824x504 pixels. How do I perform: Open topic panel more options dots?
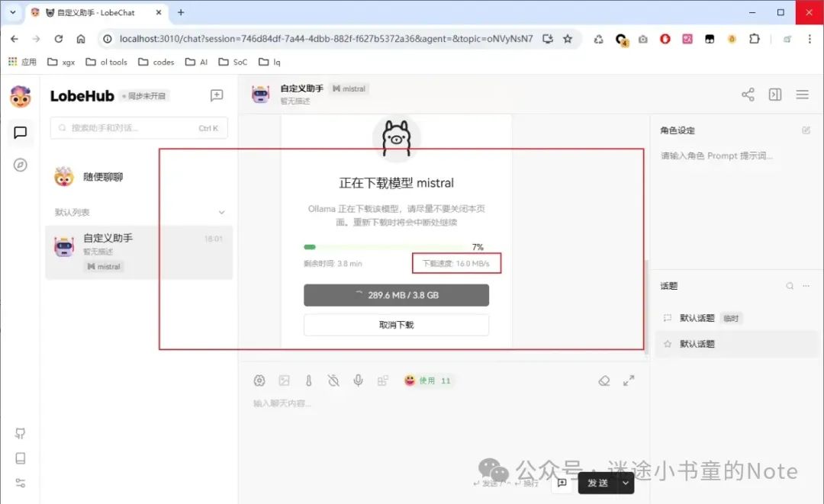click(x=806, y=286)
